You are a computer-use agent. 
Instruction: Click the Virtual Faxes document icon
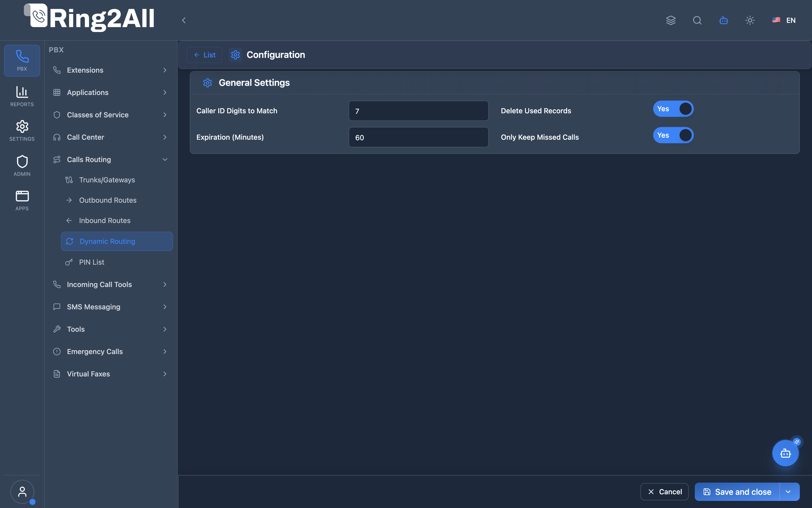[x=57, y=374]
